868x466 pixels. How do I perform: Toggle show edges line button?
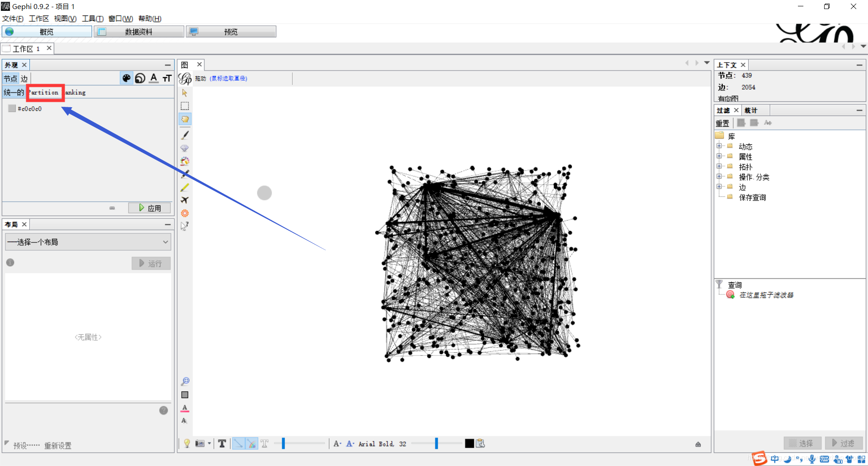(238, 443)
